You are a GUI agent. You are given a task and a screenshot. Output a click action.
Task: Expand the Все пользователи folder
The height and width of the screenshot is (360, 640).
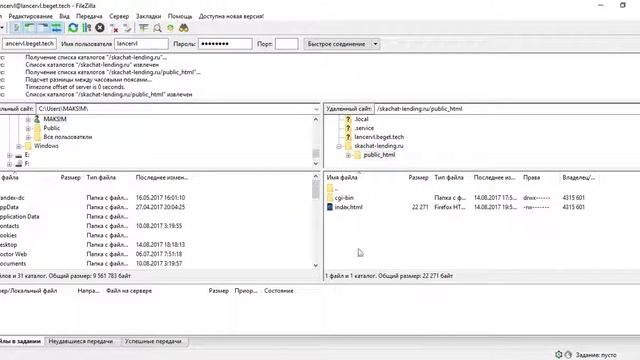point(28,137)
